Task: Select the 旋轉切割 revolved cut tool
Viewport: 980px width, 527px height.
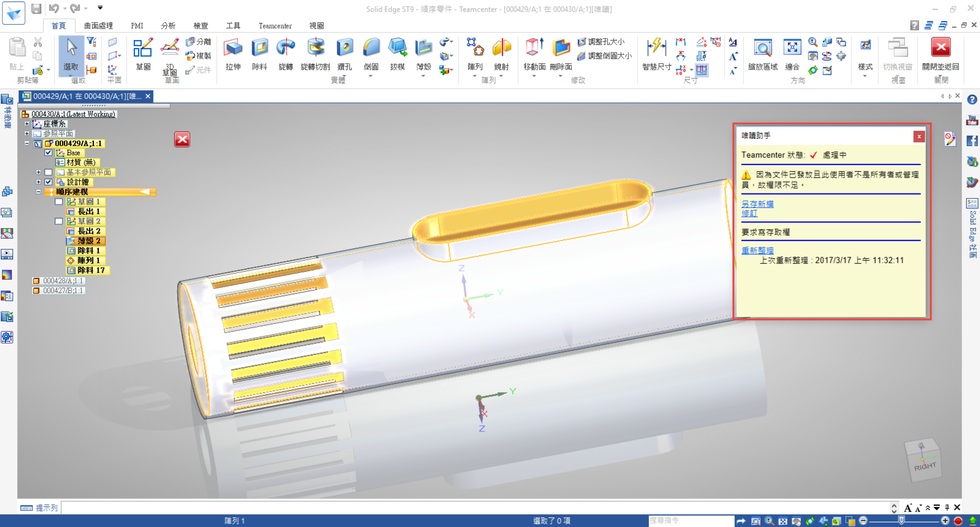Action: [x=315, y=54]
